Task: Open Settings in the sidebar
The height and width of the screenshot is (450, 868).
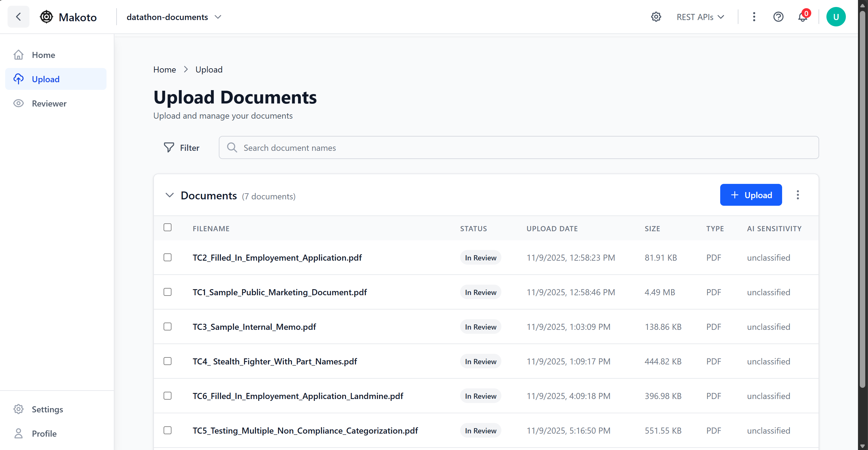Action: (x=47, y=409)
